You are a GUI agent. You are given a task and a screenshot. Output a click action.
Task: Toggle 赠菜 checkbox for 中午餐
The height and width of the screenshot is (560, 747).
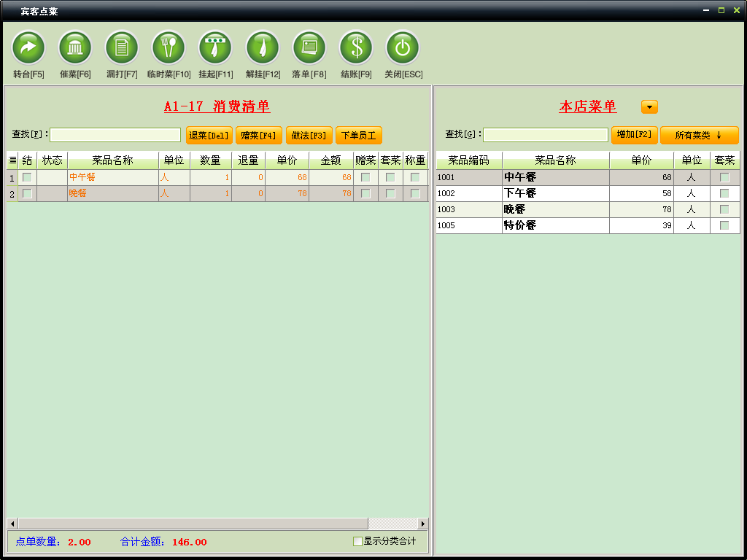(x=365, y=177)
